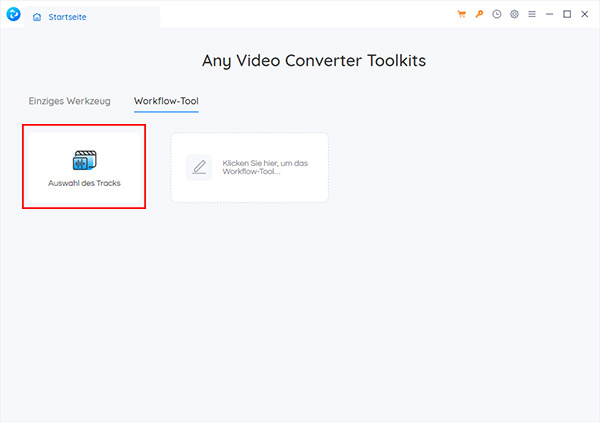The height and width of the screenshot is (422, 600).
Task: Open the shopping cart purchase icon
Action: (462, 15)
